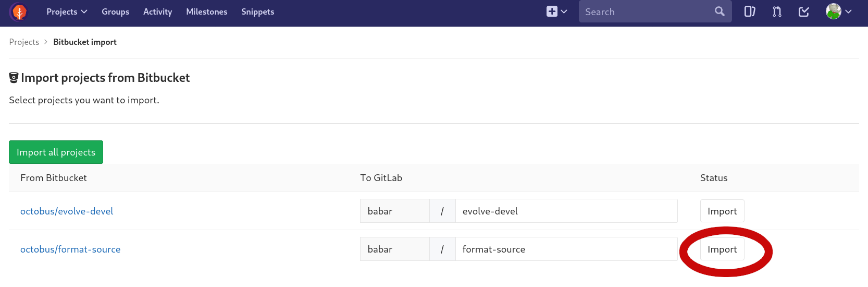The image size is (868, 287).
Task: Open the To-Do list icon
Action: point(804,11)
